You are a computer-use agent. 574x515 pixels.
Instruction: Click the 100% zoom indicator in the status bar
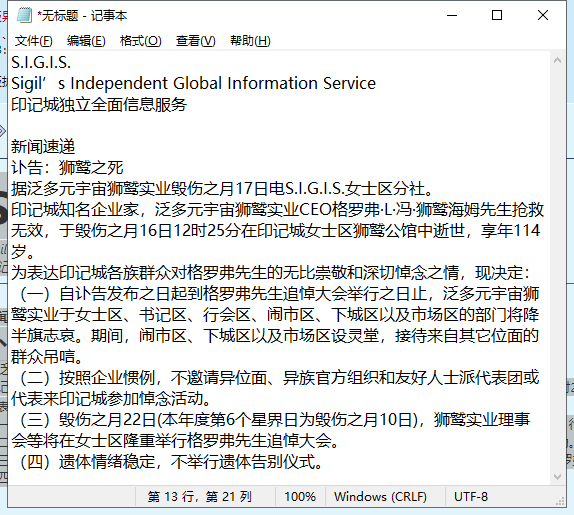(300, 497)
